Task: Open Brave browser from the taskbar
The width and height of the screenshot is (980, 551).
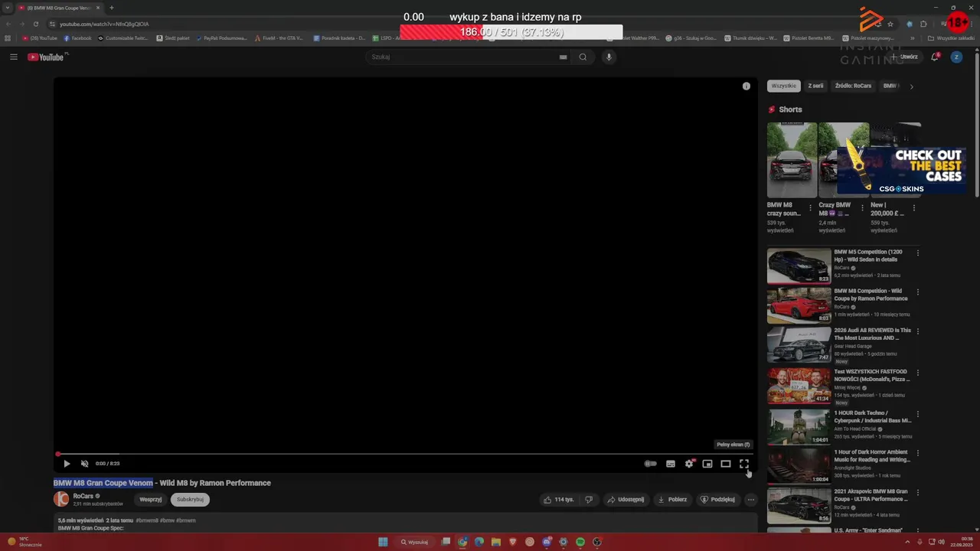Action: pos(513,542)
